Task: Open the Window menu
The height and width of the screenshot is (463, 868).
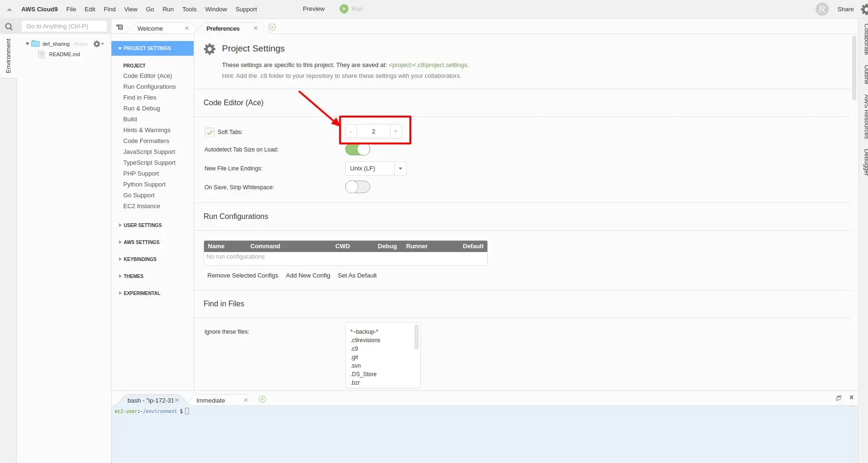Action: [216, 9]
